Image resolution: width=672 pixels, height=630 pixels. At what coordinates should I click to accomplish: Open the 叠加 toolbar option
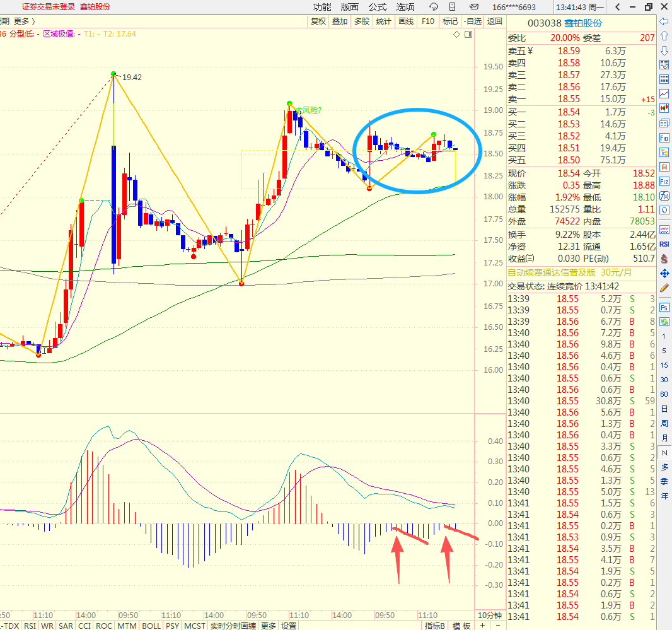(x=340, y=21)
